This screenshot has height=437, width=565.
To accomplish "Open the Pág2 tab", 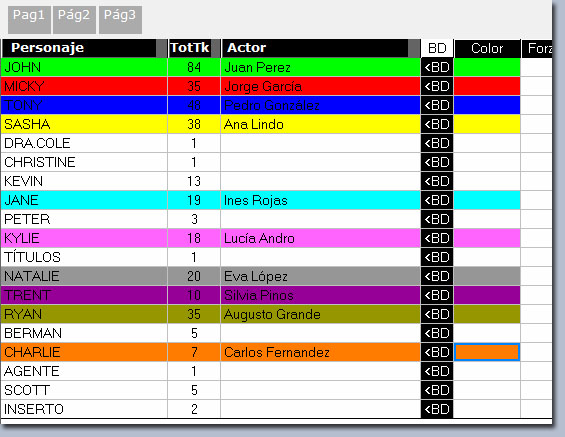I will coord(74,19).
